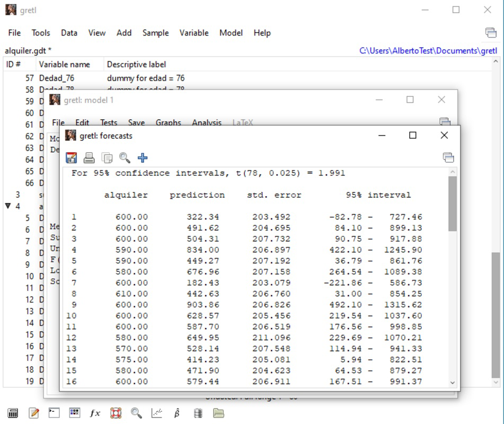
Task: Open the gretl working directory path link
Action: [428, 51]
